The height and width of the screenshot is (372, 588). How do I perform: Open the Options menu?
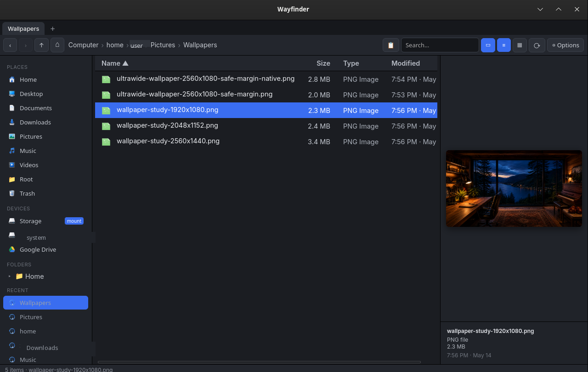tap(565, 45)
